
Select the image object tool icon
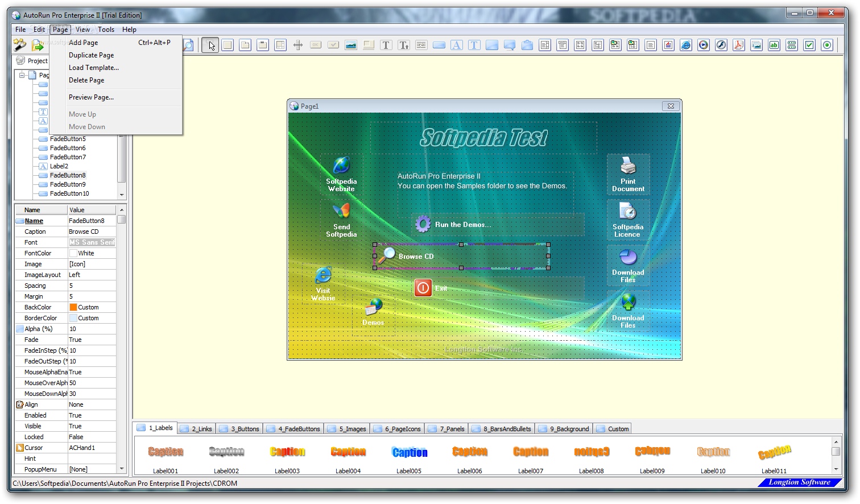tap(351, 45)
